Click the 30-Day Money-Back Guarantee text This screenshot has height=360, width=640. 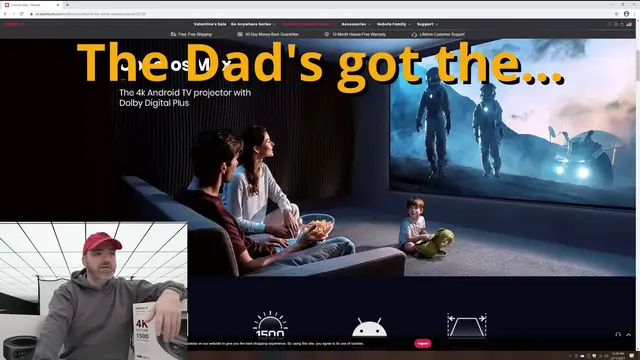[271, 34]
